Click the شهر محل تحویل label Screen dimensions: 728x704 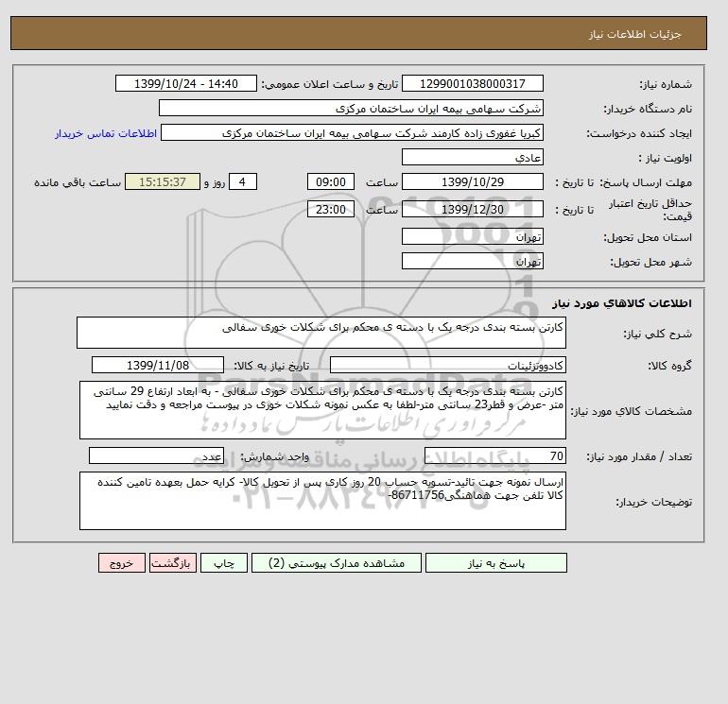pyautogui.click(x=650, y=262)
